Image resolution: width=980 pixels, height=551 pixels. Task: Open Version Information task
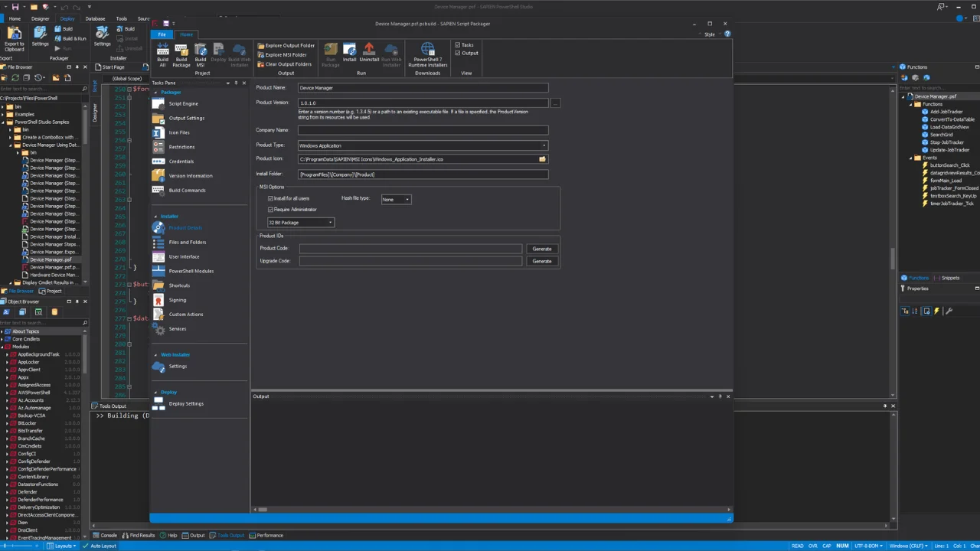pos(191,176)
